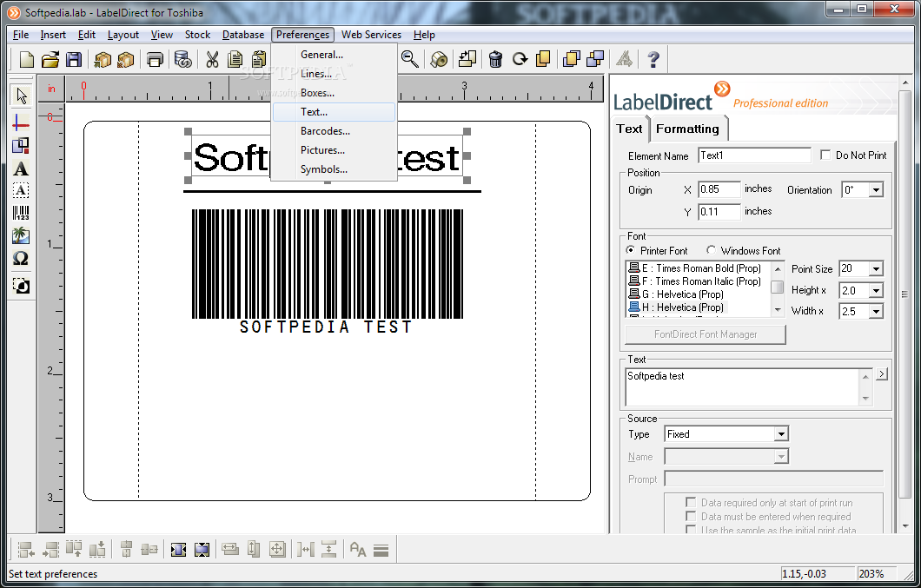Click the printer icon in the toolbar
The image size is (921, 588).
click(x=155, y=59)
